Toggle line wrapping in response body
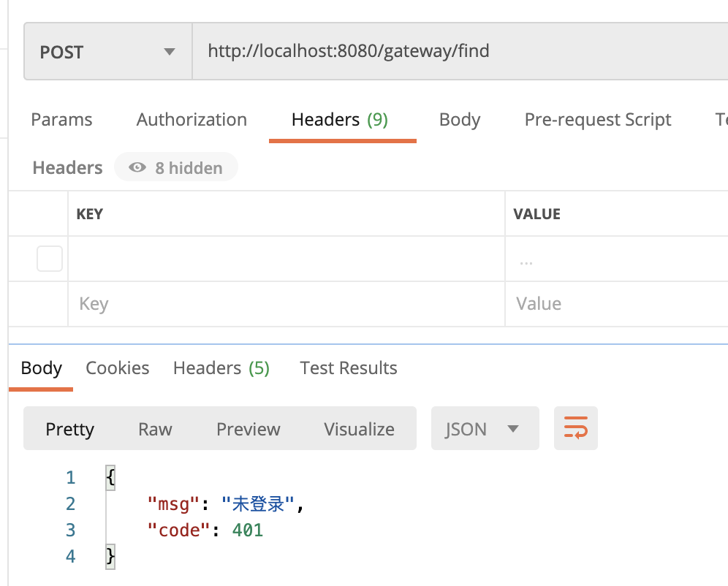 (x=575, y=430)
